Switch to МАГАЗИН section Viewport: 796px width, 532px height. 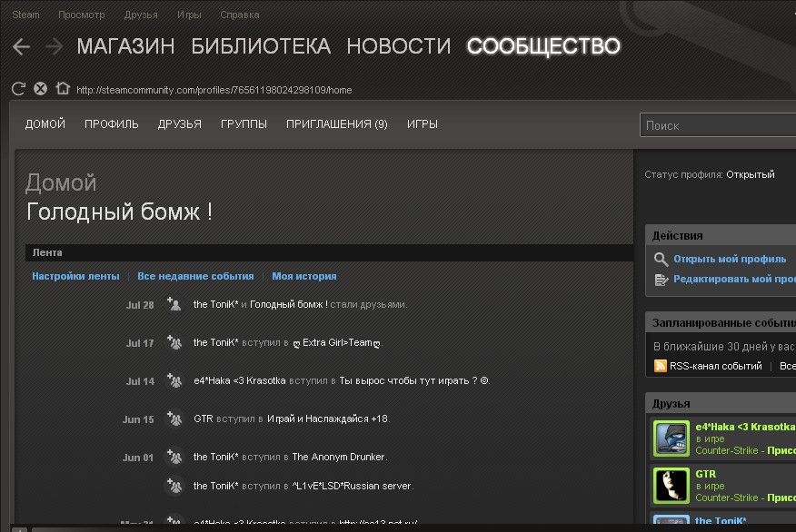tap(125, 46)
